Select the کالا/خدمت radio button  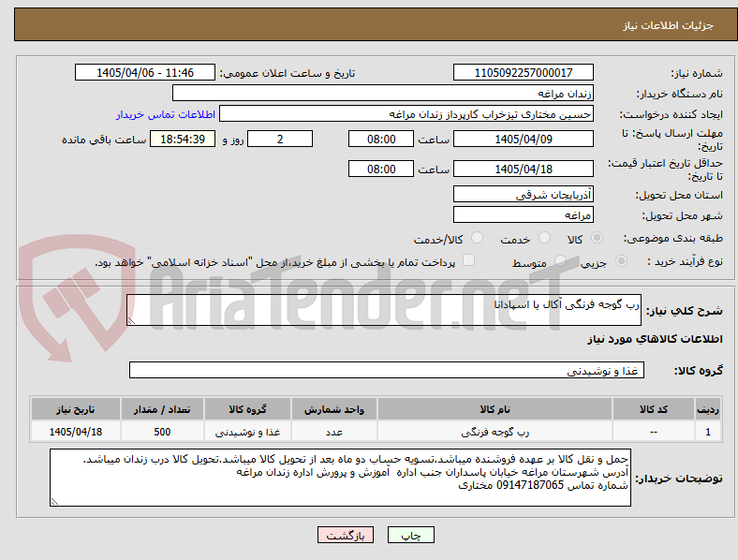pyautogui.click(x=477, y=238)
